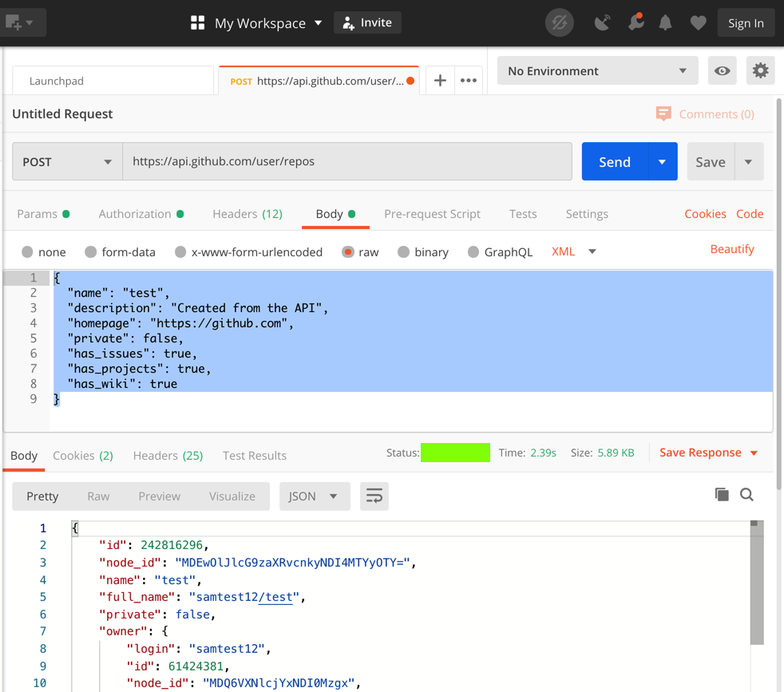Search the response with magnifier icon
Image resolution: width=784 pixels, height=692 pixels.
point(746,495)
